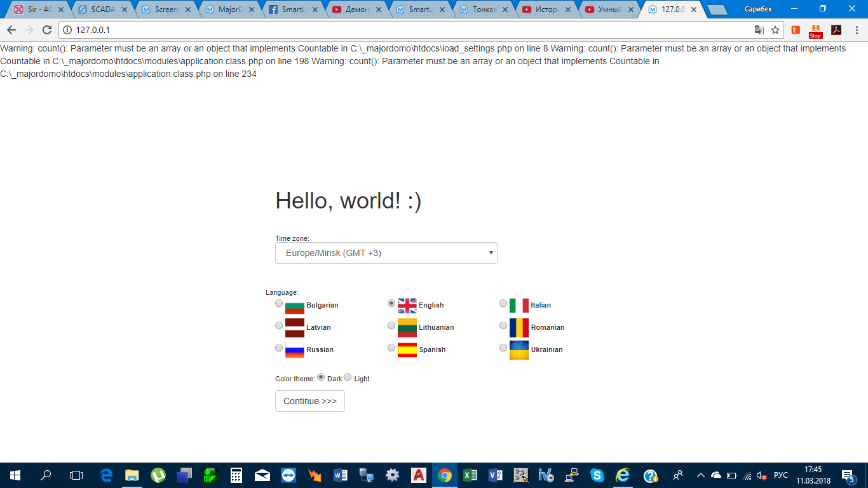This screenshot has width=868, height=488.
Task: Click the Adobe PDF extension icon
Action: [x=836, y=30]
